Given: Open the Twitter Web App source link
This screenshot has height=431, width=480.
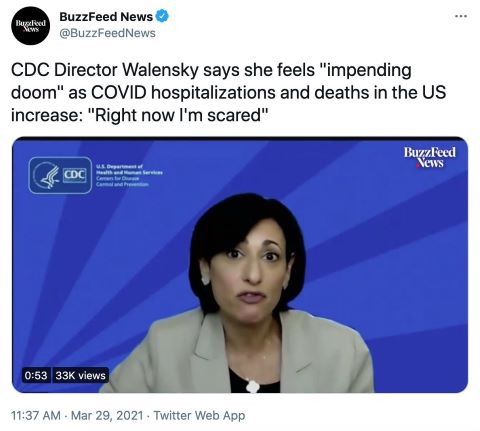Looking at the screenshot, I should pyautogui.click(x=199, y=415).
